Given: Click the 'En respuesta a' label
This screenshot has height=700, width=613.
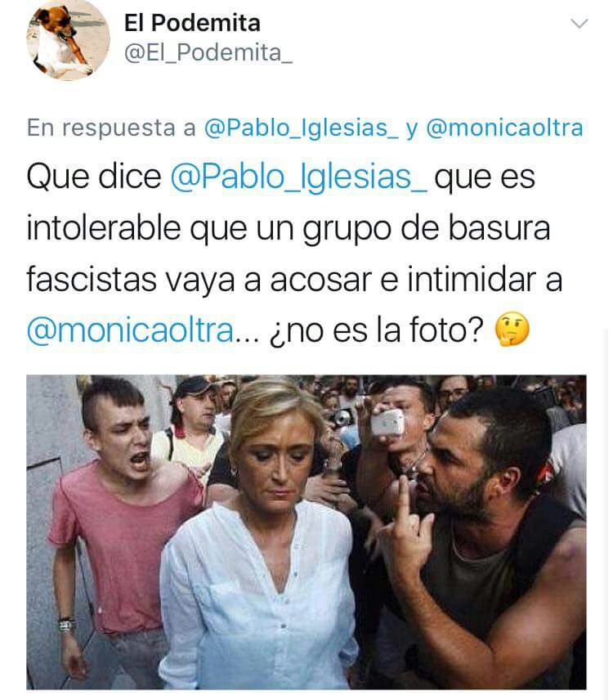Looking at the screenshot, I should [111, 128].
